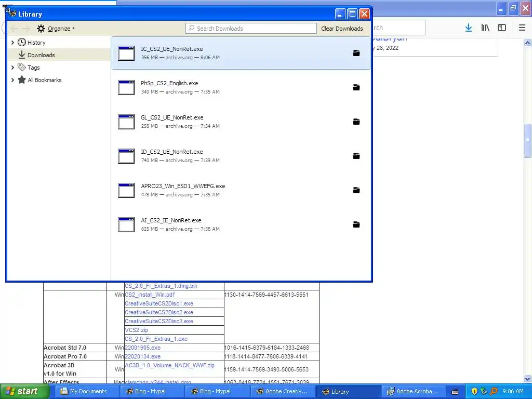Toggle the browser sidebar icon
532x399 pixels.
click(x=502, y=28)
